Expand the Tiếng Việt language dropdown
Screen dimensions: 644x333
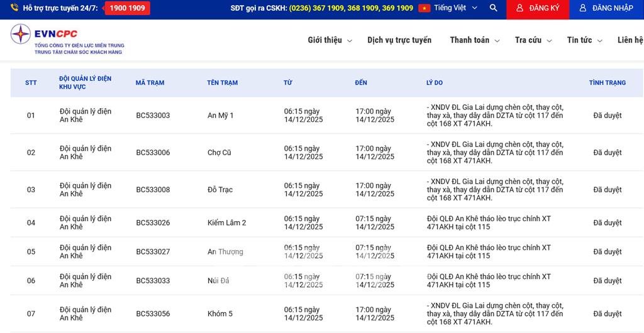click(474, 8)
